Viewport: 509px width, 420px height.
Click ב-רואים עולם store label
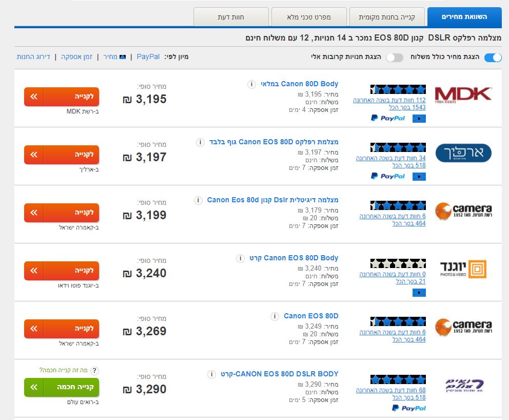83,402
